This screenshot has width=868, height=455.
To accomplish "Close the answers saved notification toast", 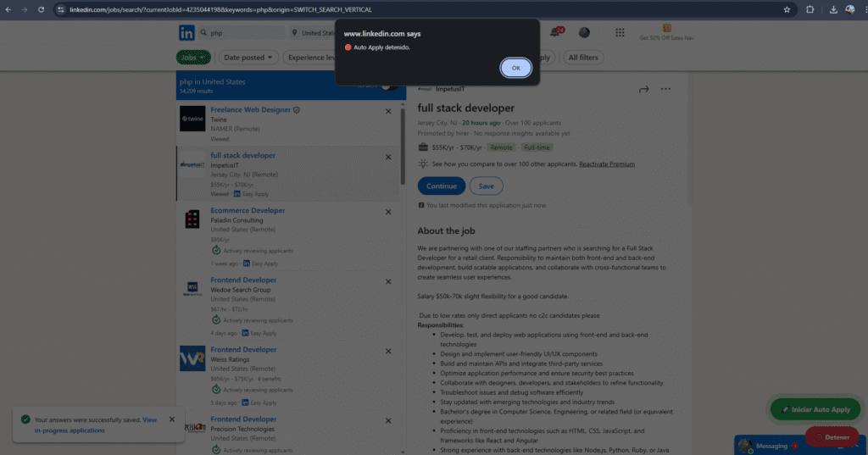I will pos(172,419).
